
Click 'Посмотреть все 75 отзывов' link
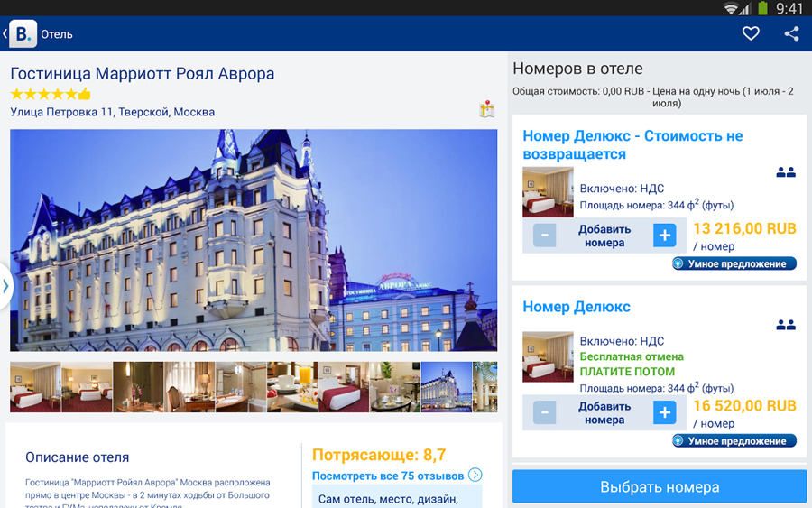[388, 476]
